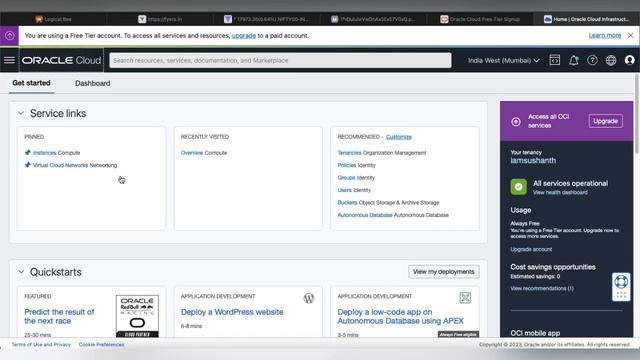
Task: Click the pin icon next to Virtual Cloud Networks
Action: click(x=27, y=165)
